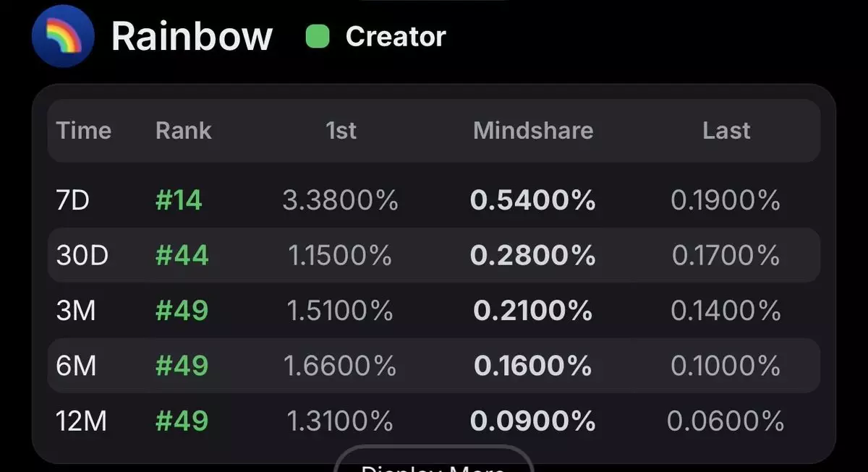Viewport: 868px width, 472px height.
Task: Select the Creator label
Action: pyautogui.click(x=396, y=36)
